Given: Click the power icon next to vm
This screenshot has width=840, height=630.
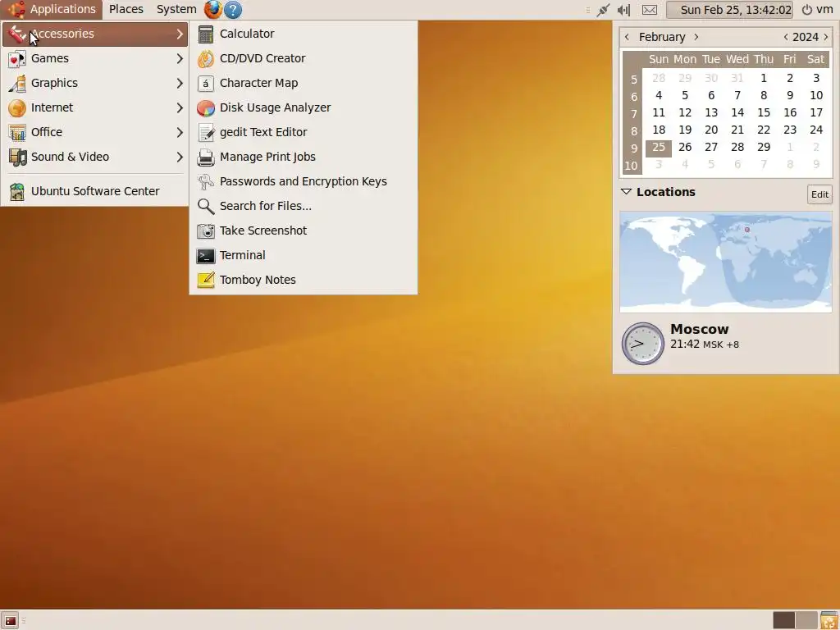Looking at the screenshot, I should coord(807,10).
